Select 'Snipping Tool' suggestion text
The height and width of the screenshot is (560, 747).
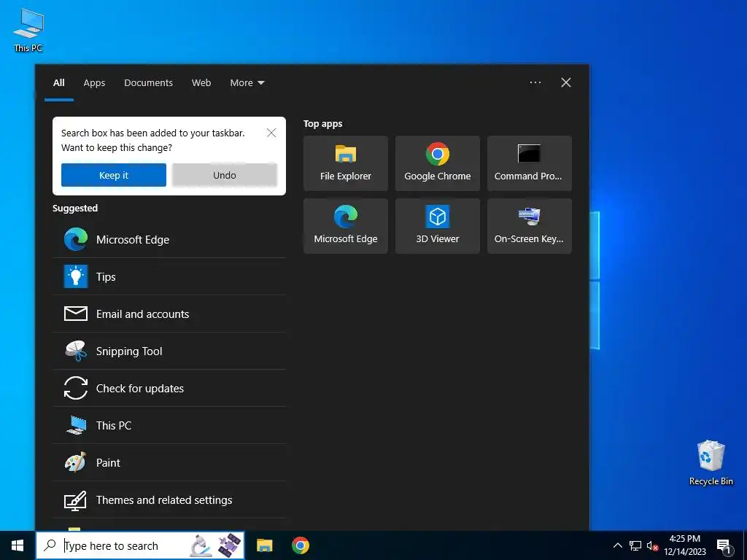click(x=129, y=351)
